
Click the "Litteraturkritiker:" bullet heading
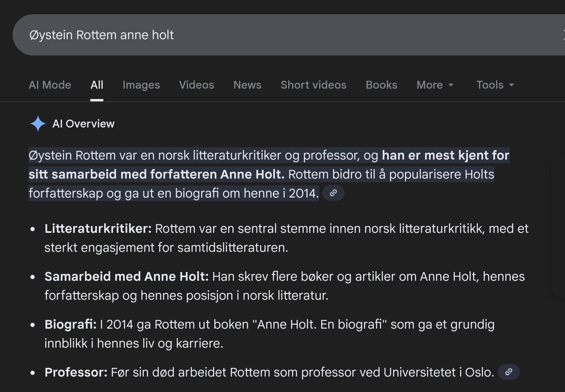coord(98,228)
